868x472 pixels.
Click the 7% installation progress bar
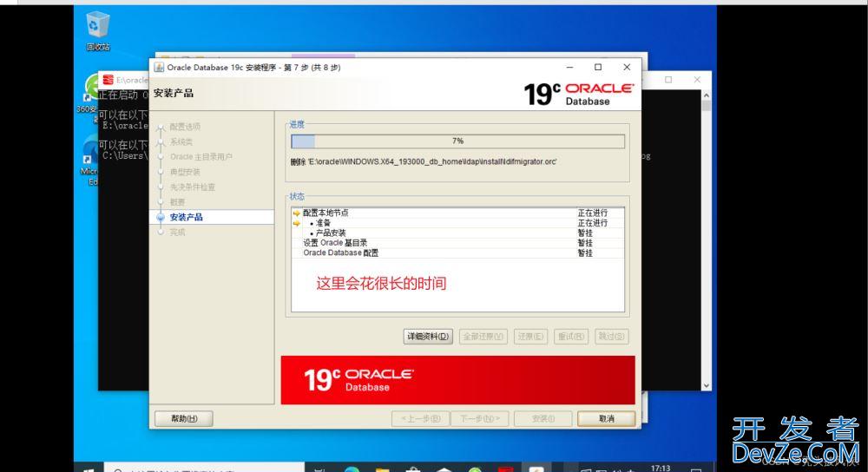(457, 141)
